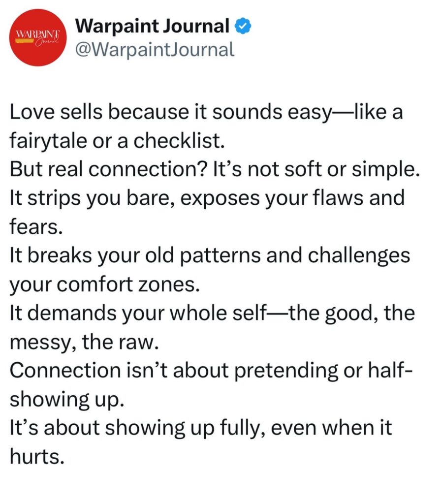
Task: Select the line 'It breaks your old patterns'
Action: pos(210,255)
